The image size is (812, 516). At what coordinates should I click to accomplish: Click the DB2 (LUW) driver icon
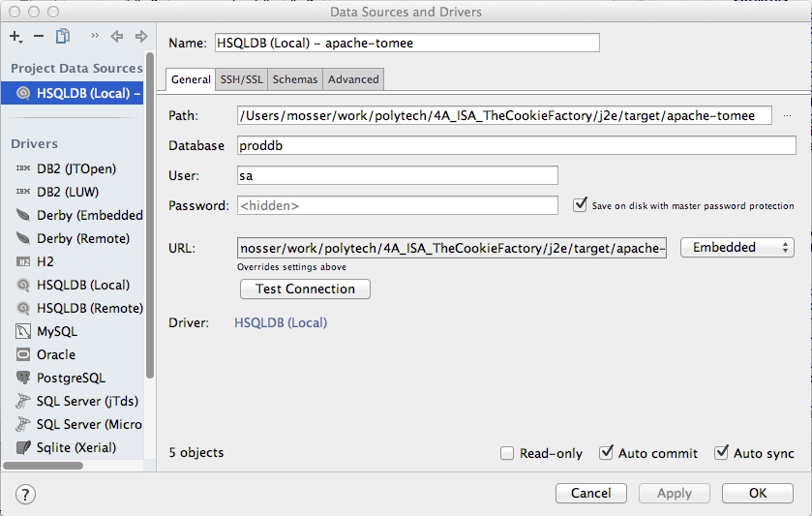(x=23, y=192)
